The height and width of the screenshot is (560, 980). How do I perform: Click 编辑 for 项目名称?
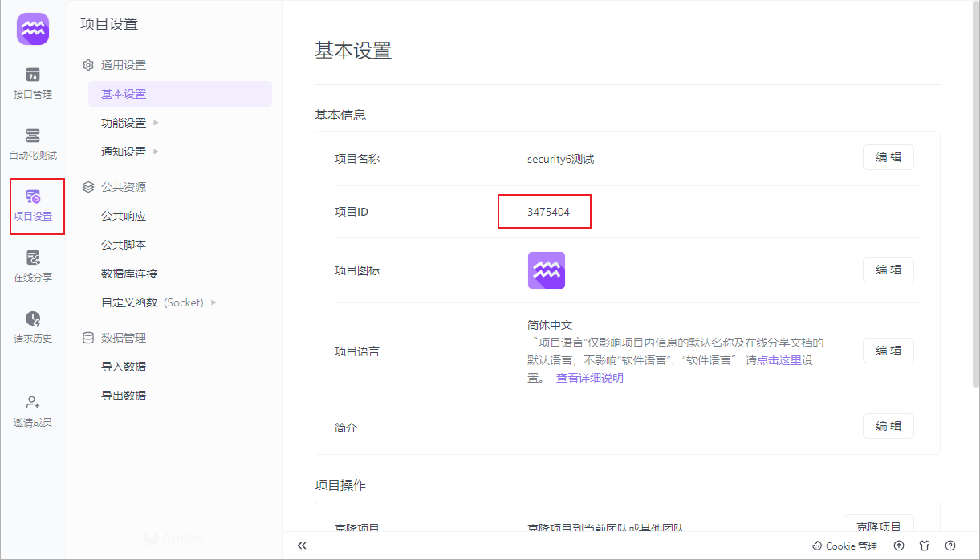point(889,157)
